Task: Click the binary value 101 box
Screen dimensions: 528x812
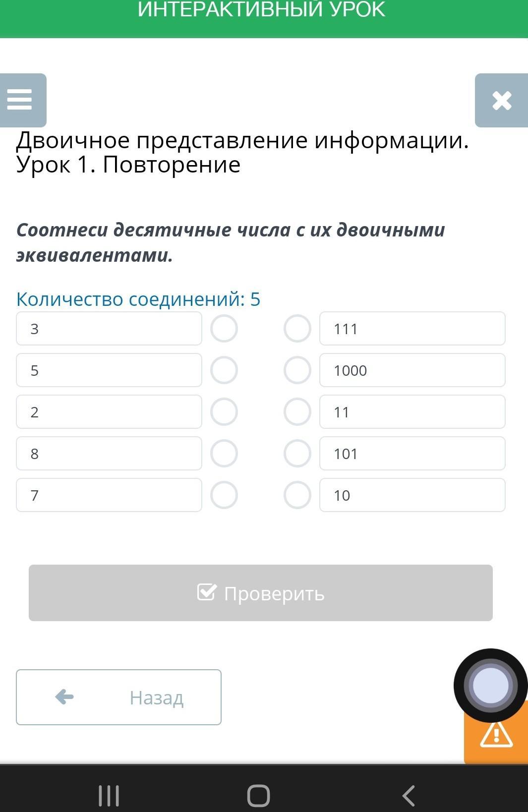Action: coord(412,454)
